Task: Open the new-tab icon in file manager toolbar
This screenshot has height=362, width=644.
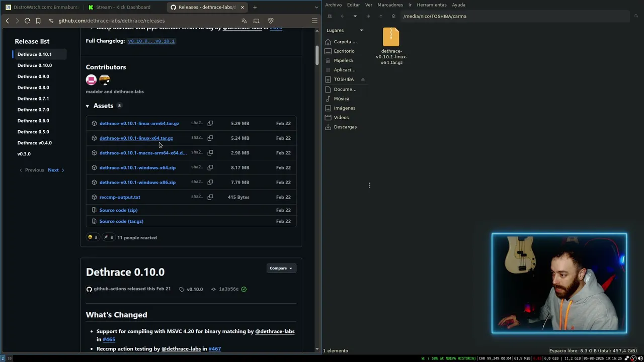Action: 330,16
